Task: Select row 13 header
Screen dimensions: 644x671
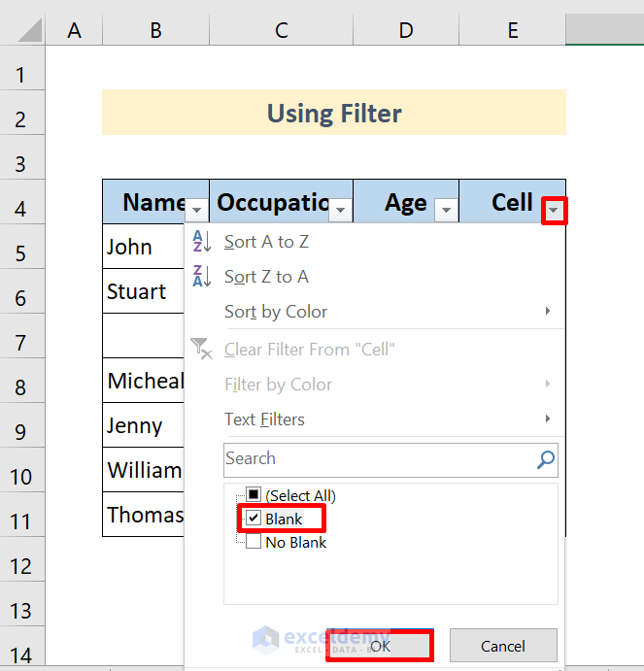Action: click(22, 604)
